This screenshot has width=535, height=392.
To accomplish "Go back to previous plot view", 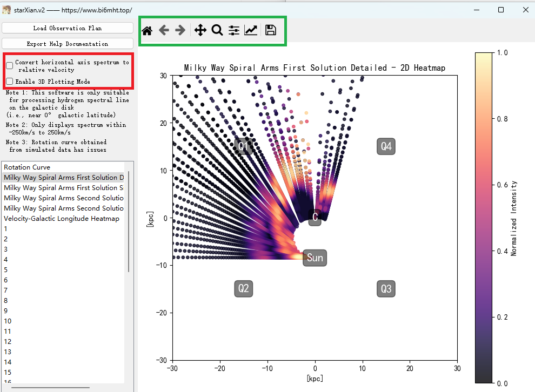I will (164, 30).
